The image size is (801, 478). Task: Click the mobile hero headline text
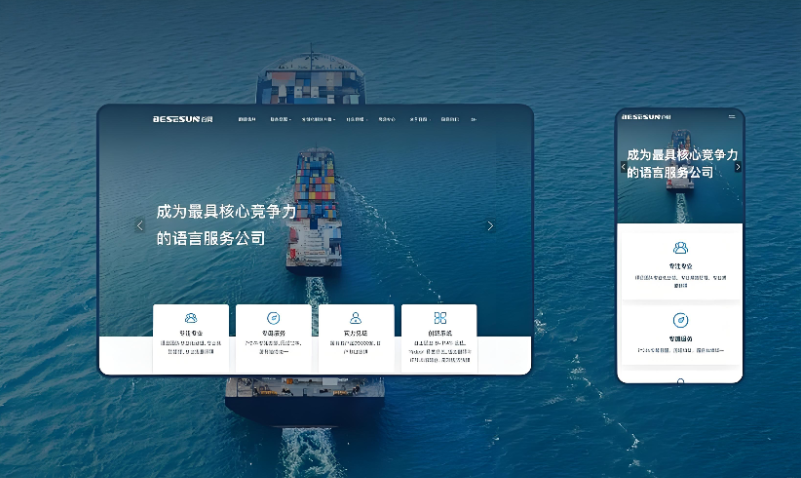click(681, 164)
